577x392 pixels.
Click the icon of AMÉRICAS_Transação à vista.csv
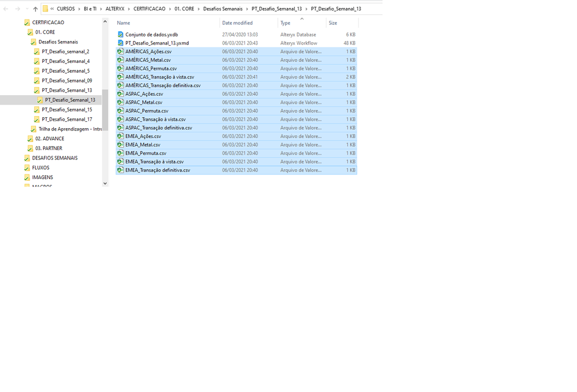click(x=120, y=77)
